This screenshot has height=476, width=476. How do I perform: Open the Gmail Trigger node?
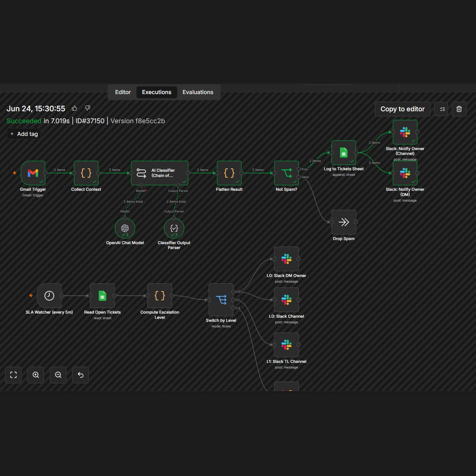tap(33, 173)
